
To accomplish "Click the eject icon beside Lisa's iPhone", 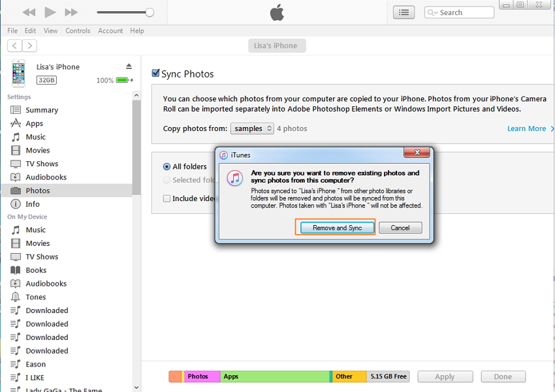I will pos(129,67).
